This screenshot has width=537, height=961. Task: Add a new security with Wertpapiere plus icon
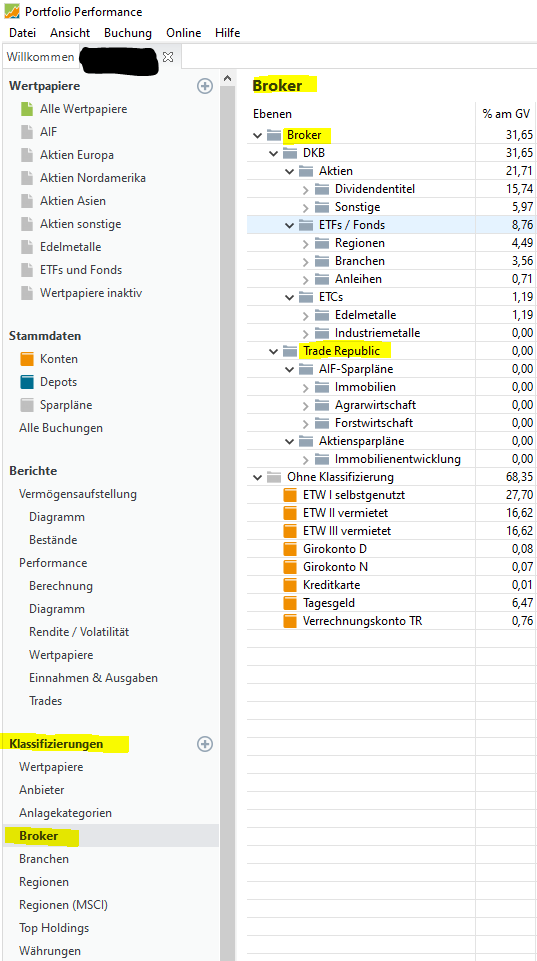pos(205,86)
